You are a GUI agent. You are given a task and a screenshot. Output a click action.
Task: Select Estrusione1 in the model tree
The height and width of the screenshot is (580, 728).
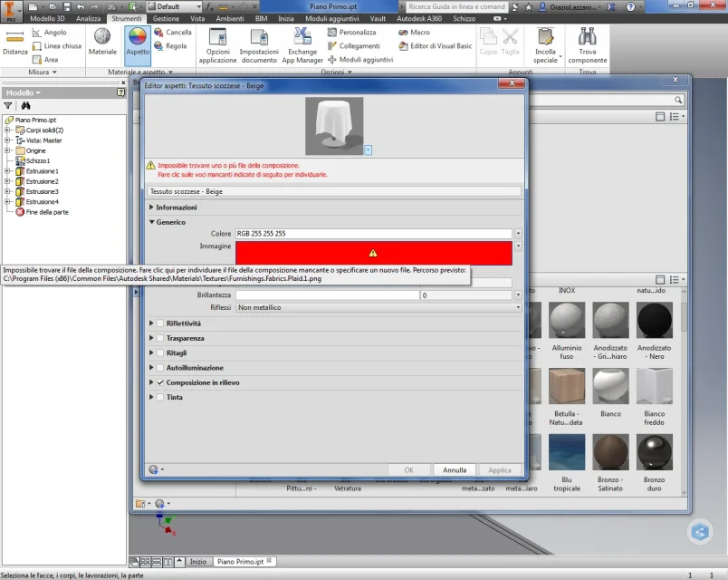coord(42,171)
